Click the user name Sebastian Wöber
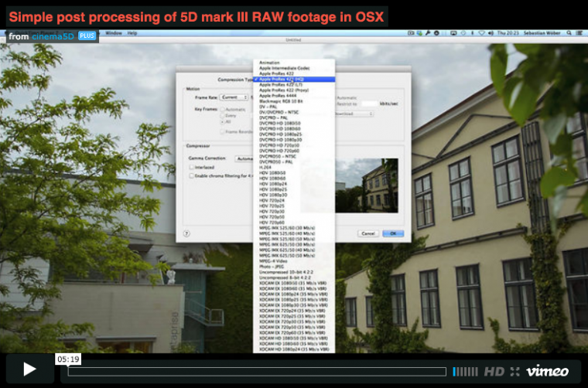The image size is (588, 388). pos(542,33)
